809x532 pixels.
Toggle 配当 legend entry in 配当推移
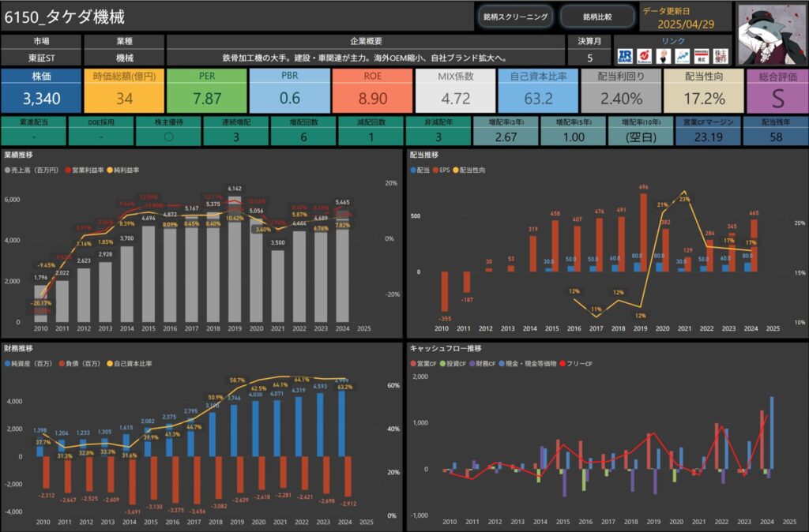[x=420, y=170]
